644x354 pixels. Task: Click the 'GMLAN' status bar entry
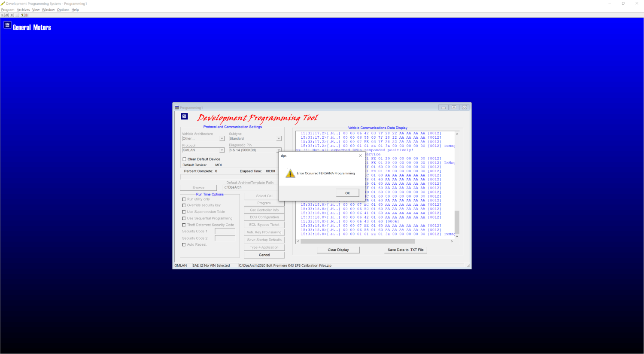click(x=181, y=265)
